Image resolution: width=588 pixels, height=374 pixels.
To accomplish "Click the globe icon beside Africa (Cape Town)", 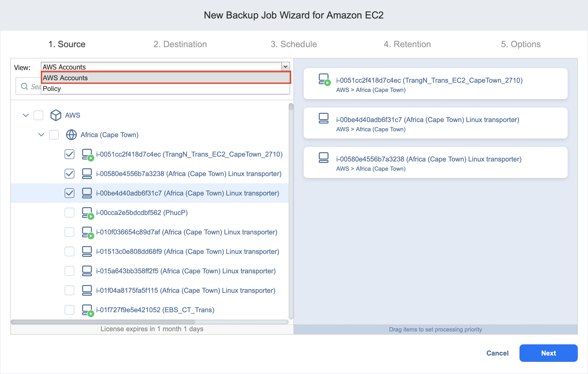I will pyautogui.click(x=71, y=135).
